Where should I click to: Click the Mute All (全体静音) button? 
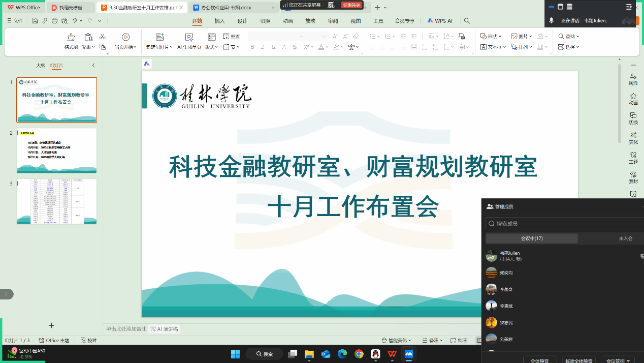click(x=540, y=360)
